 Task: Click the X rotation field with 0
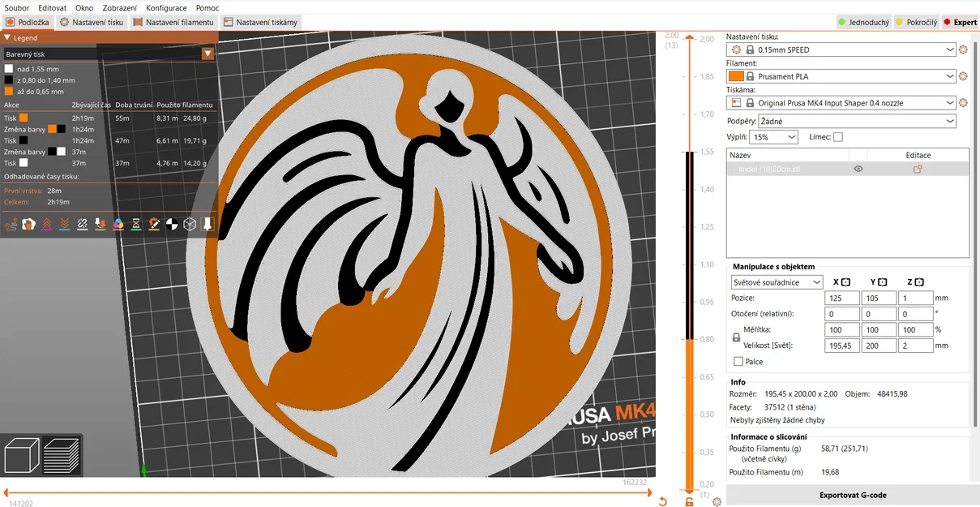(x=842, y=314)
